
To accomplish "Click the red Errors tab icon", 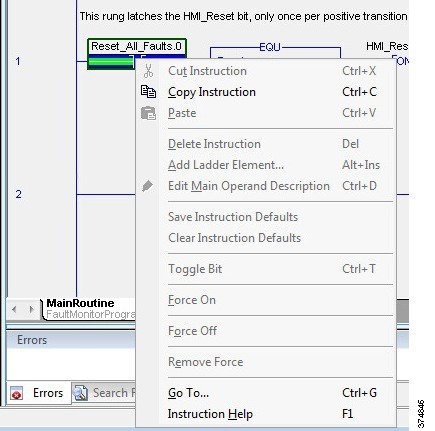I will [16, 393].
